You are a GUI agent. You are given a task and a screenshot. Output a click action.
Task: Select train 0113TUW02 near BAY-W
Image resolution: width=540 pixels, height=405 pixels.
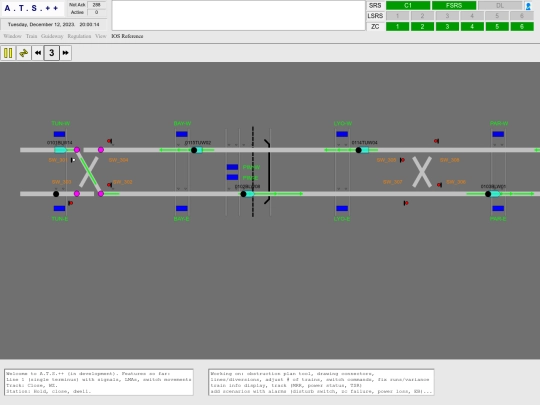click(197, 150)
